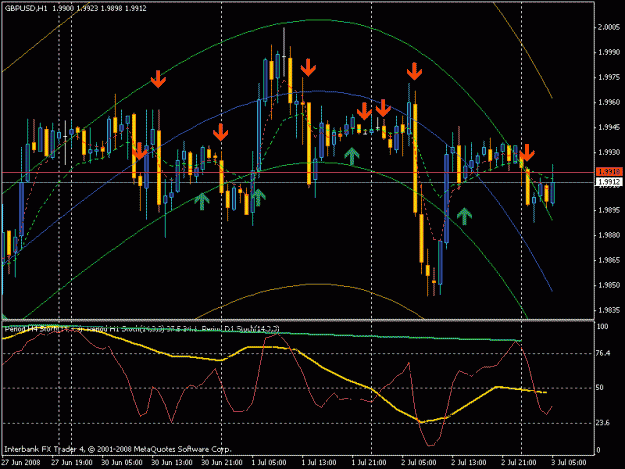This screenshot has height=469, width=625.
Task: Click the 76.4 level on stochastic scale
Action: pos(603,353)
